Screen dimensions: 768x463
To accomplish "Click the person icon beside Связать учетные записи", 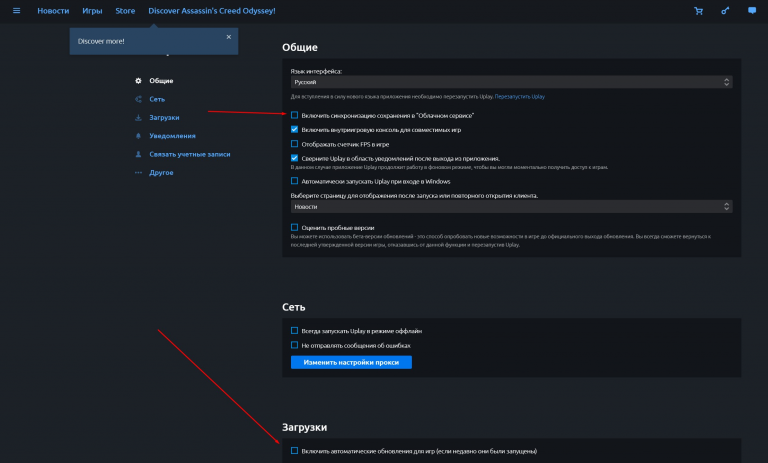I will point(138,155).
